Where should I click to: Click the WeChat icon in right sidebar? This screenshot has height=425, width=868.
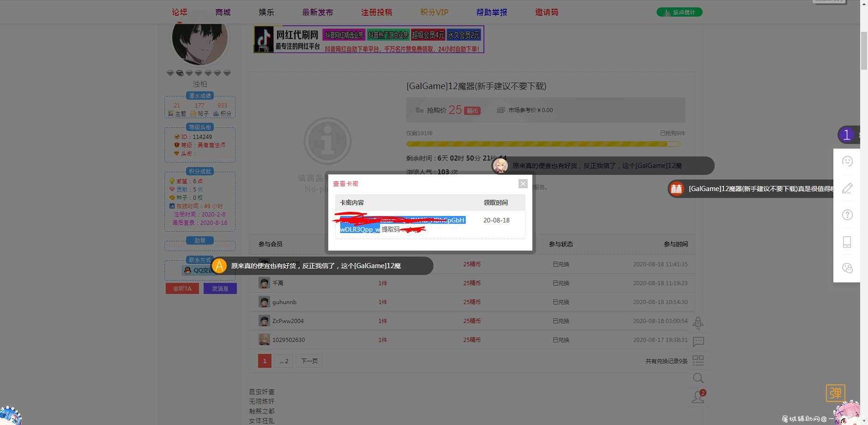[x=847, y=268]
